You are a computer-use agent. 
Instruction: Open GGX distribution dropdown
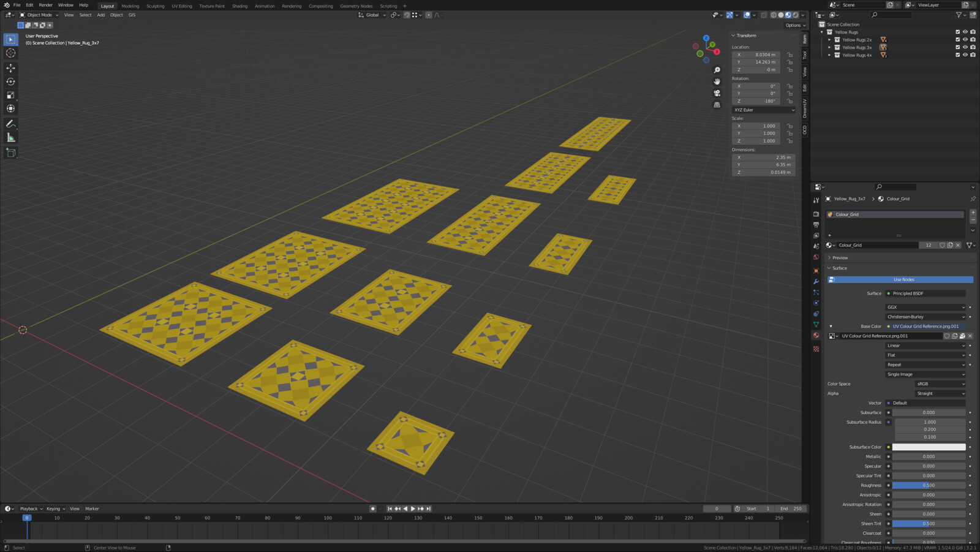pos(925,307)
